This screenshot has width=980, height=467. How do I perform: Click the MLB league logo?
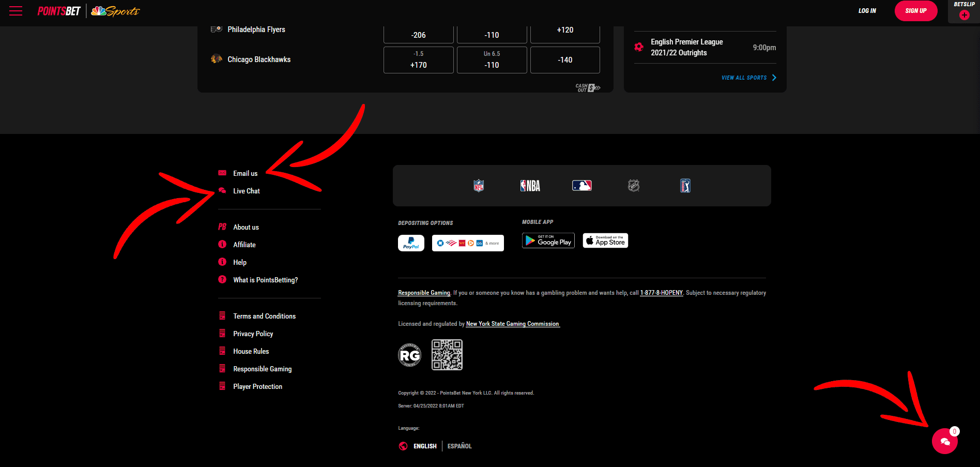582,186
